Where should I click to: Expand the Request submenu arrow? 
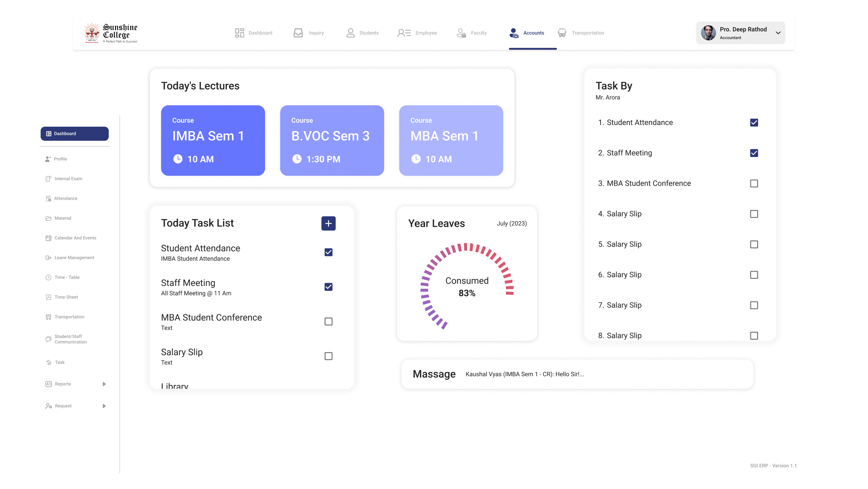[x=104, y=406]
